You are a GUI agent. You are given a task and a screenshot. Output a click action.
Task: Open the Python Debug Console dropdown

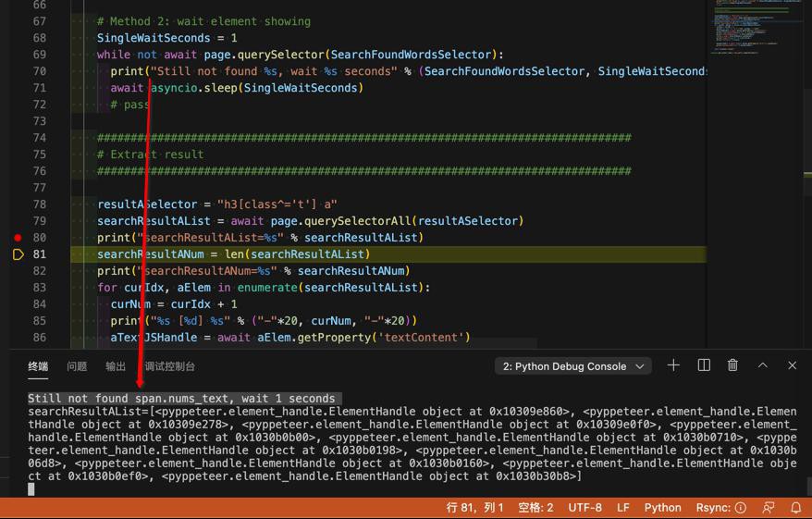point(572,366)
